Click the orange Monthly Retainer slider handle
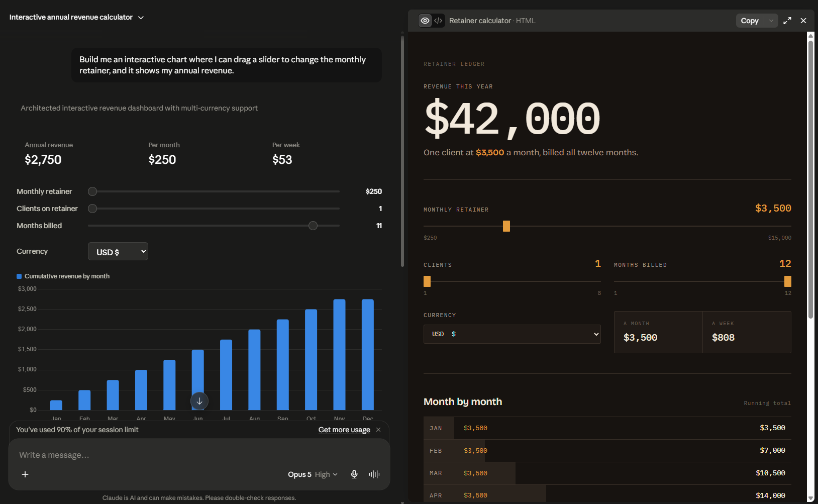 tap(506, 226)
